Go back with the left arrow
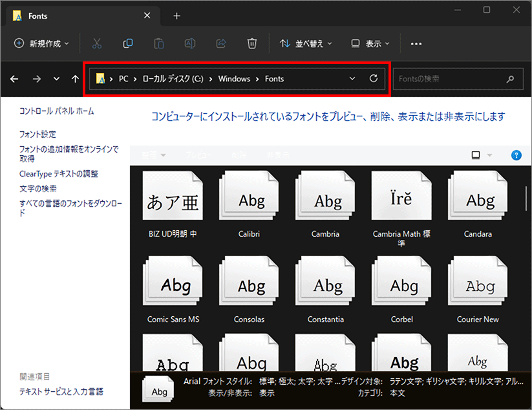The width and height of the screenshot is (532, 410). pos(14,79)
